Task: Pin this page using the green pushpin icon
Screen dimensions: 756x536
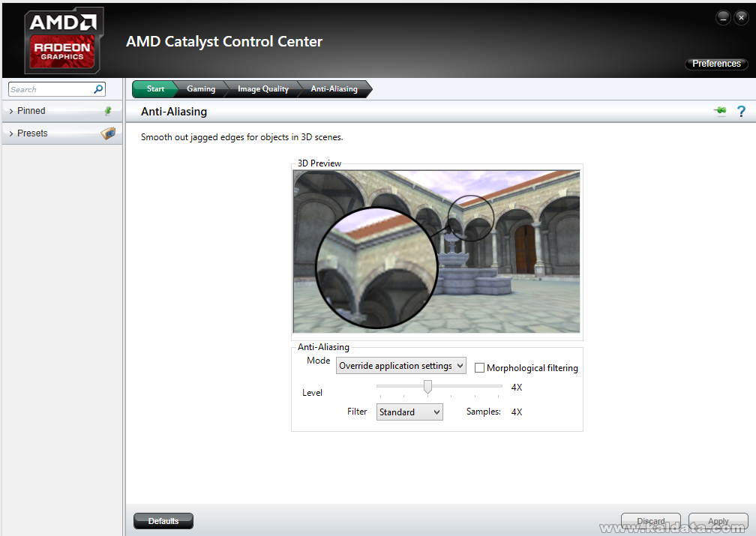Action: [x=720, y=112]
